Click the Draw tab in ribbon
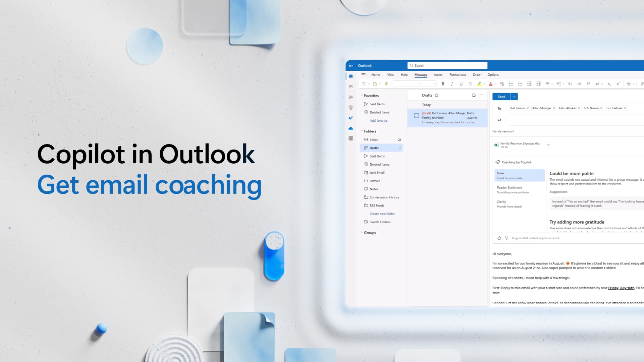Viewport: 644px width, 362px height. [477, 74]
